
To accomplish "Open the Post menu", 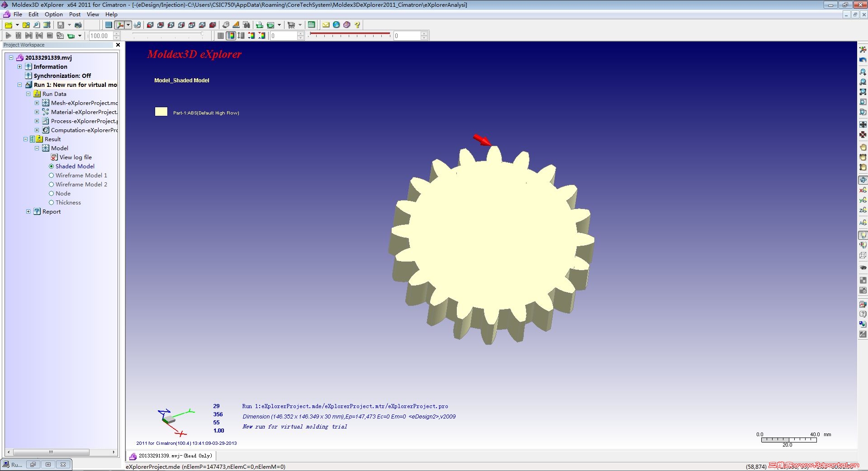I will 75,14.
